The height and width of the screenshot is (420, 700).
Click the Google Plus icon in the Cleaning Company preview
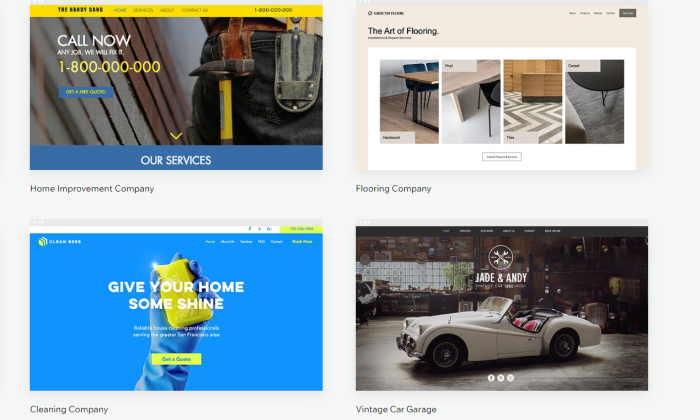[x=269, y=229]
